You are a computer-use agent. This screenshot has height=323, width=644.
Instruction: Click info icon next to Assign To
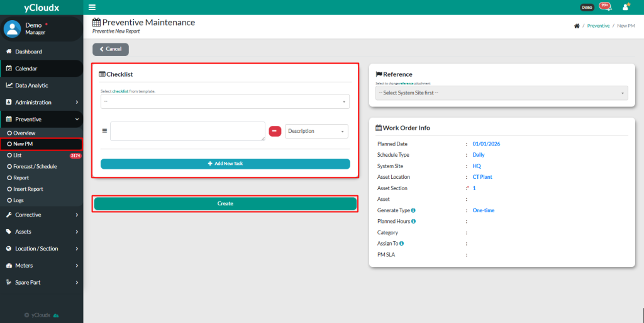401,243
